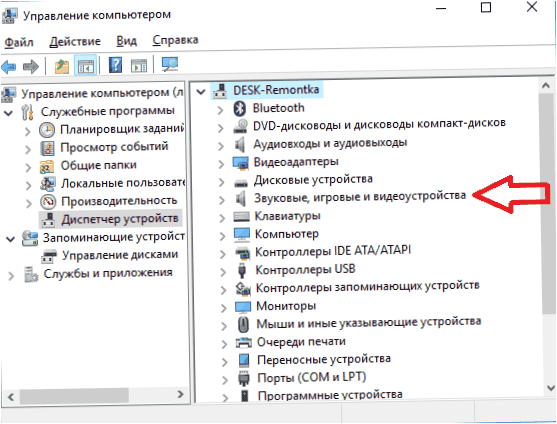Select the Контроллеры USB label
This screenshot has height=424, width=557.
(x=305, y=270)
